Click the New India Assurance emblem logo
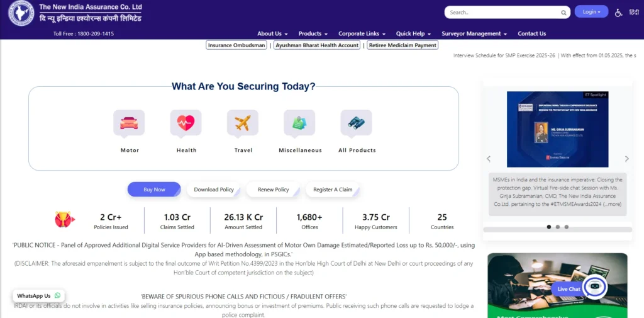 pyautogui.click(x=21, y=14)
